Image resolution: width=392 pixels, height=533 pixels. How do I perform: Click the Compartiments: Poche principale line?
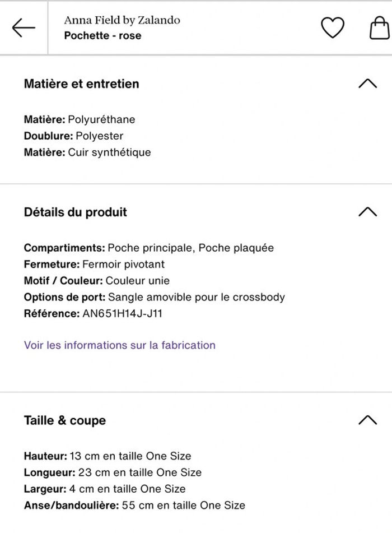pos(148,248)
